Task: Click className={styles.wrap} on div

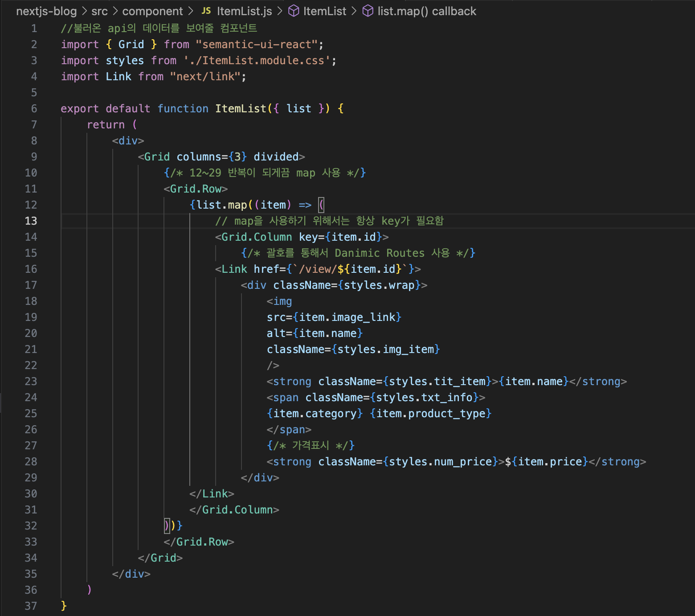Action: (x=347, y=285)
